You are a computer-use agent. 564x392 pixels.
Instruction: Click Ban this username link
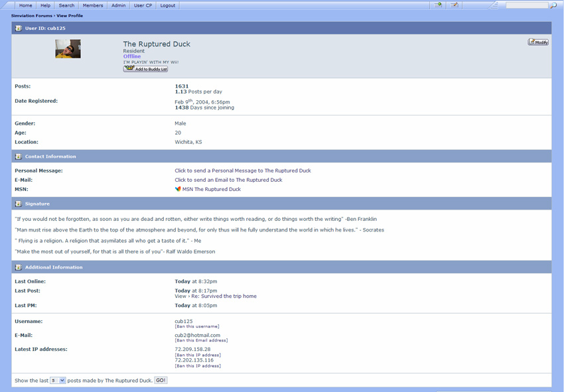197,326
